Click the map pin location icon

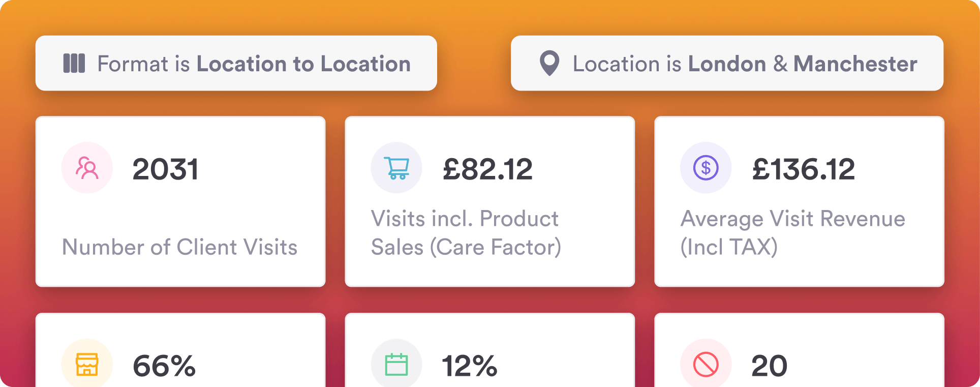pos(549,64)
